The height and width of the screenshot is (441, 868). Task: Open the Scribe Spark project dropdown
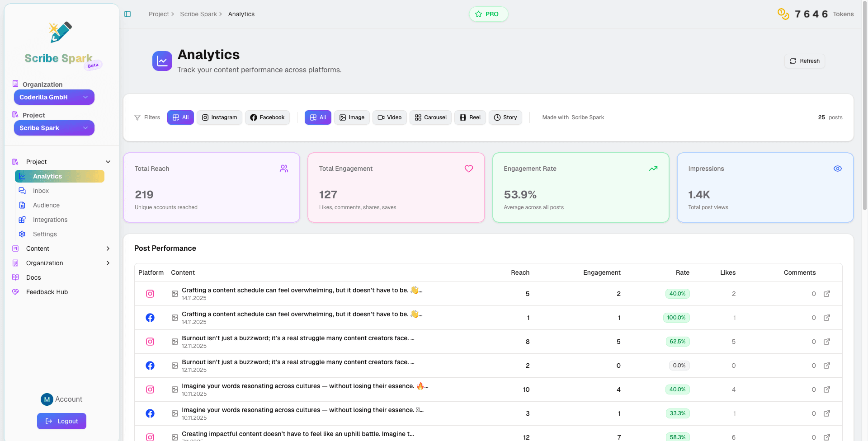(54, 128)
